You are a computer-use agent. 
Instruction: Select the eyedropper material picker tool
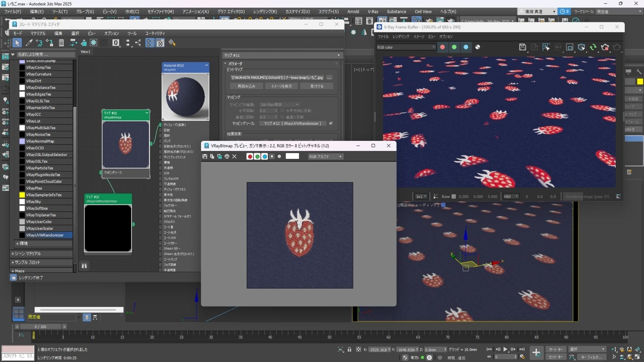[29, 43]
